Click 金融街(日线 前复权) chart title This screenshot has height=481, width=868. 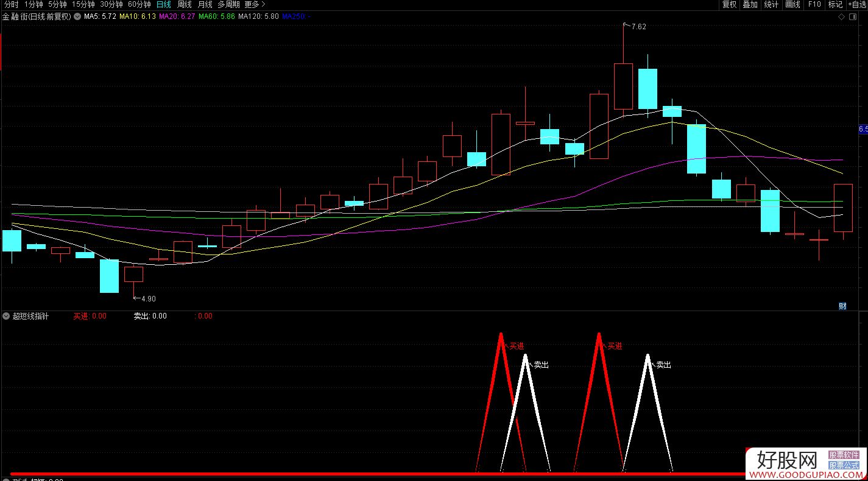(x=37, y=16)
